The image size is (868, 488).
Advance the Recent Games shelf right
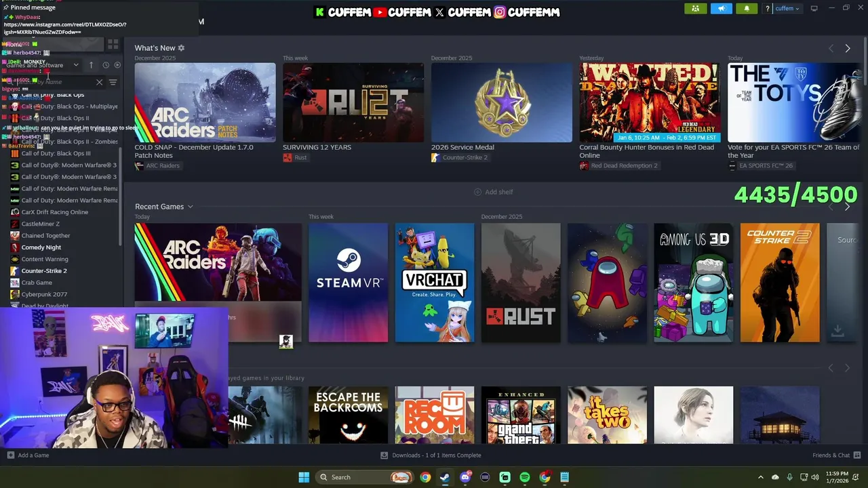tap(847, 207)
